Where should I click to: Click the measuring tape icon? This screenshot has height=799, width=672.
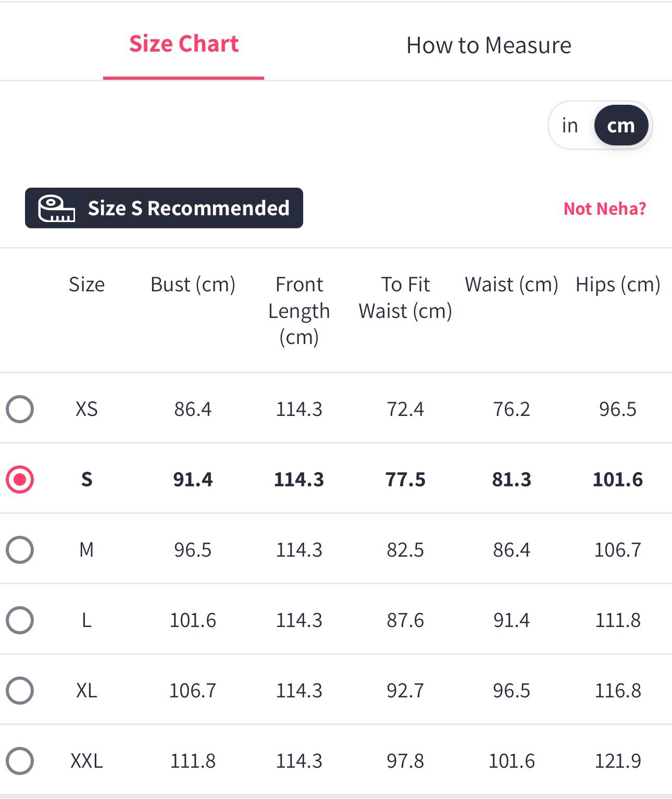pos(56,208)
